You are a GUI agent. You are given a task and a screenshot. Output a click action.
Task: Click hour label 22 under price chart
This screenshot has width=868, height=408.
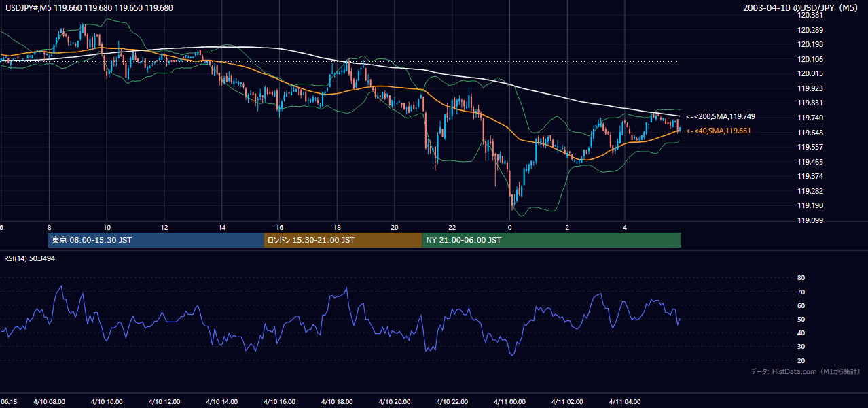(452, 226)
